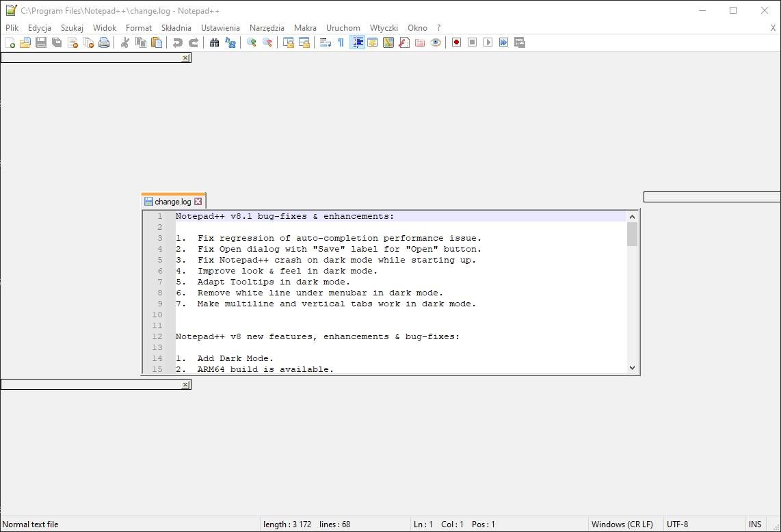The height and width of the screenshot is (532, 781).
Task: Open the Ustawienia menu
Action: click(220, 28)
